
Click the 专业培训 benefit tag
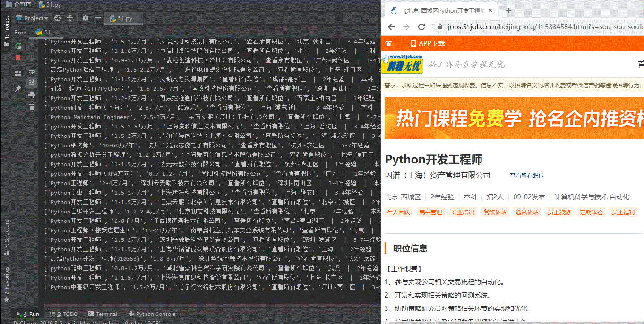tap(463, 213)
